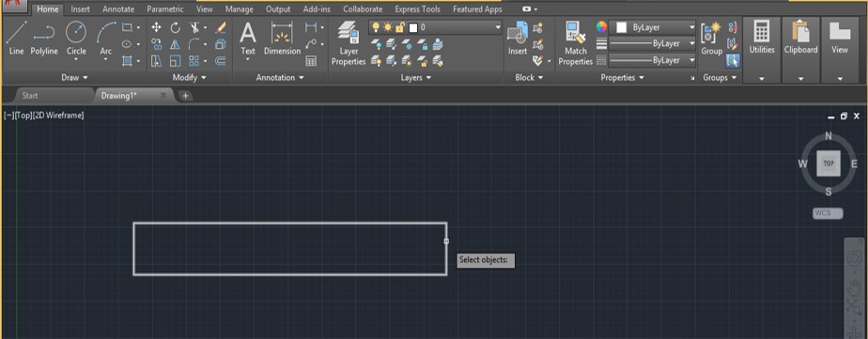The width and height of the screenshot is (868, 339).
Task: Click the Explode tool icon
Action: coord(221,44)
